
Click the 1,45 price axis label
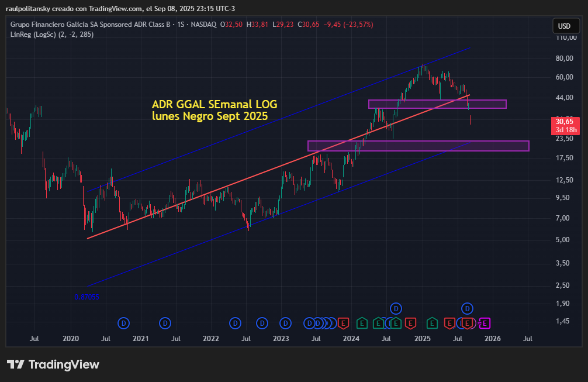(563, 321)
